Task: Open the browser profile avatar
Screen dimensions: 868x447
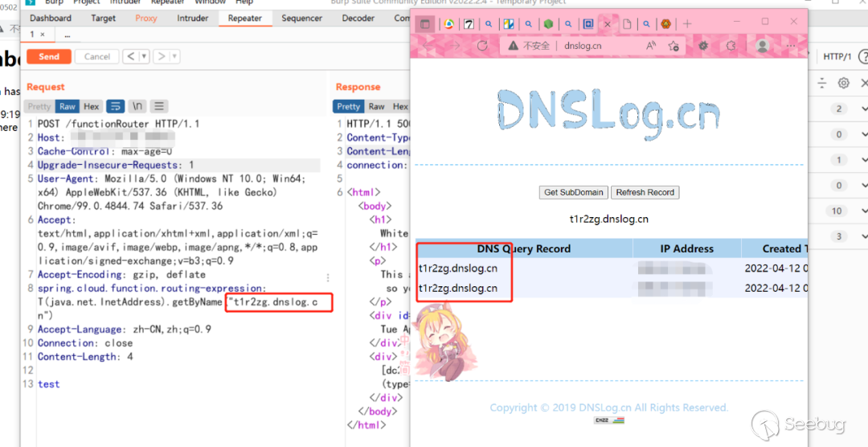Action: [762, 45]
